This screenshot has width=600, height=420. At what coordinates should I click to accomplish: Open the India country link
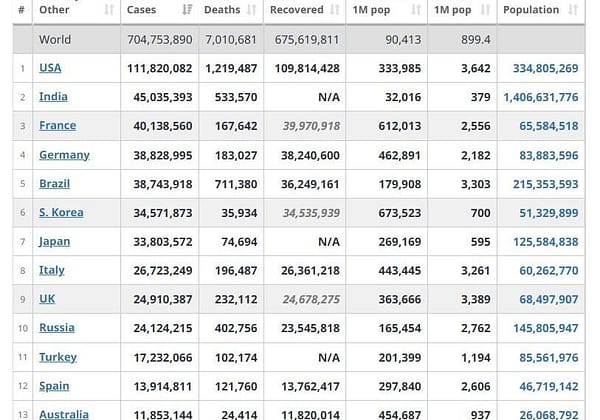pyautogui.click(x=53, y=97)
